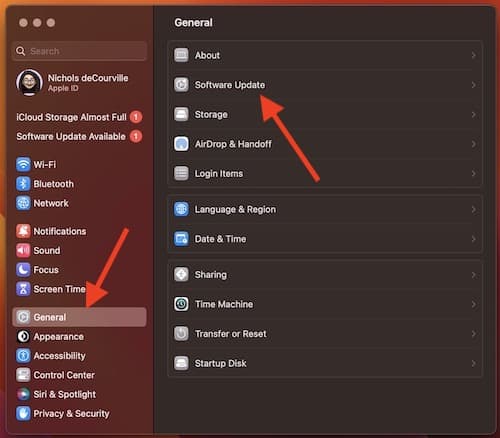Open the Time Machine clock icon

181,304
